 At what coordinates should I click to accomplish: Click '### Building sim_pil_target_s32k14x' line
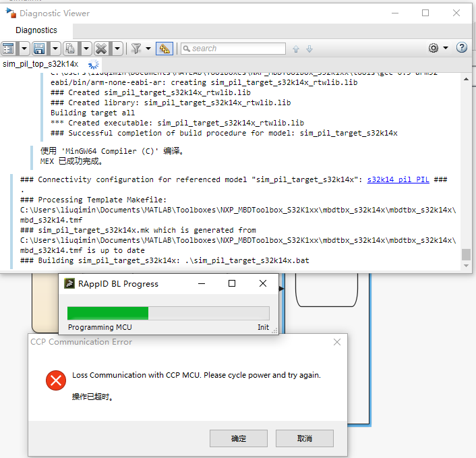coord(165,260)
